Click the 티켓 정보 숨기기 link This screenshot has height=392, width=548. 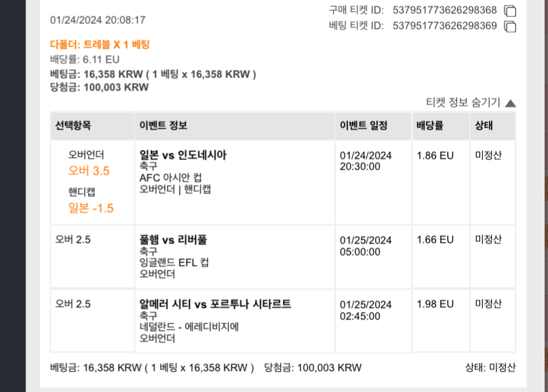pyautogui.click(x=463, y=102)
